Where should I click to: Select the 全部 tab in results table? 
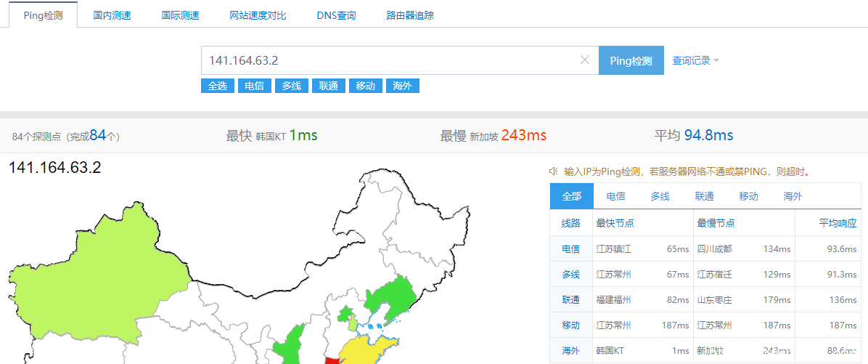(571, 196)
